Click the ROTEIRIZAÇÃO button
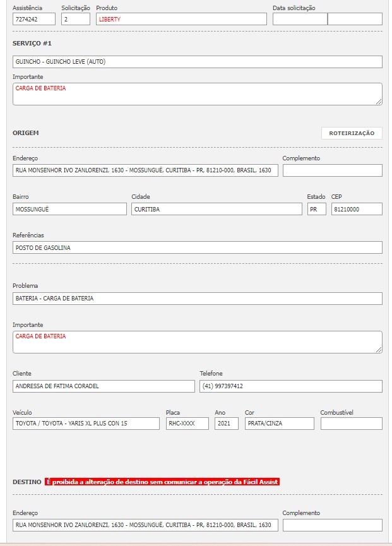 coord(352,133)
